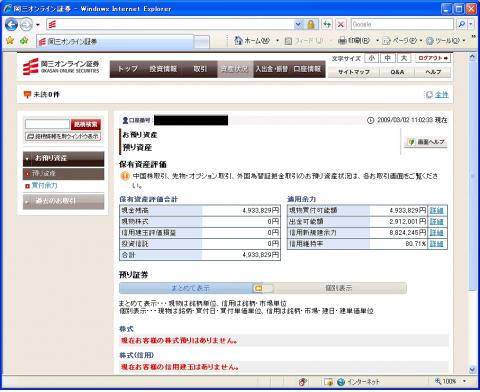Screen dimensions: 480x392
Task: Click the Okasan Online Securities logo
Action: coord(61,67)
